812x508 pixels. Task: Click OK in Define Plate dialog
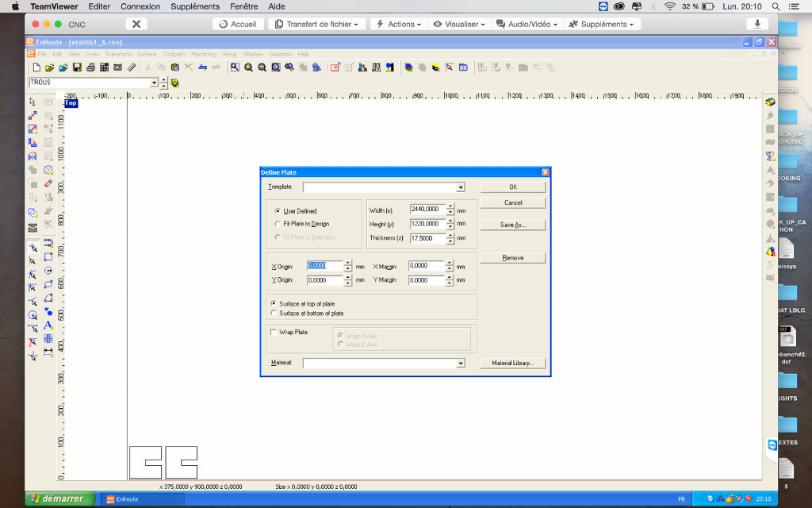[513, 187]
